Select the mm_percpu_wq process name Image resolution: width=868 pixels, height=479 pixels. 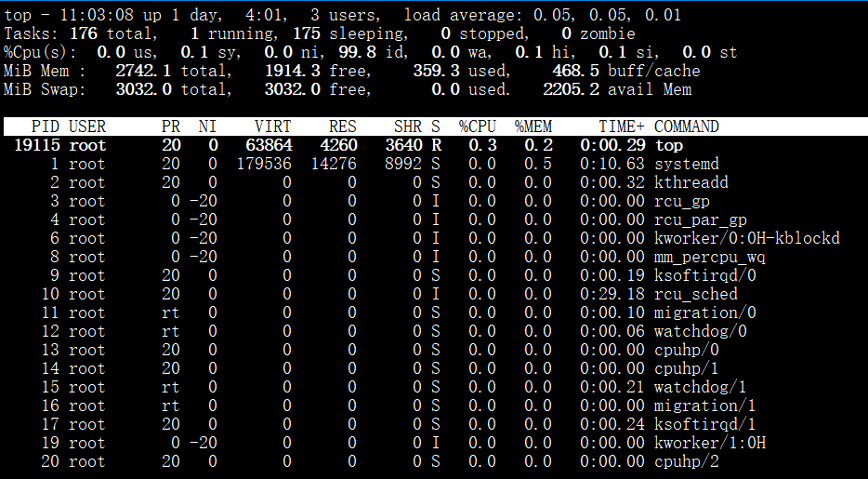710,258
